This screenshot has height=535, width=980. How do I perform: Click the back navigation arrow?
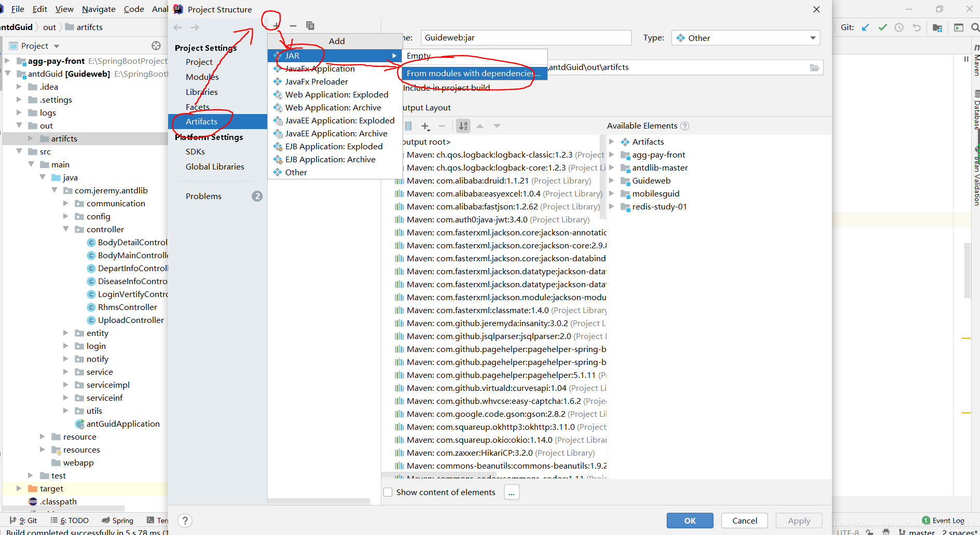178,27
